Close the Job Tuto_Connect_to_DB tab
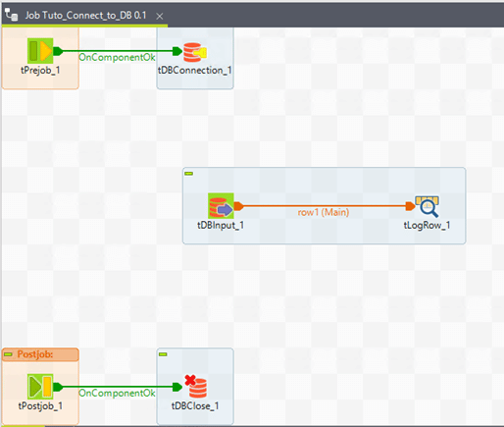 tap(160, 16)
